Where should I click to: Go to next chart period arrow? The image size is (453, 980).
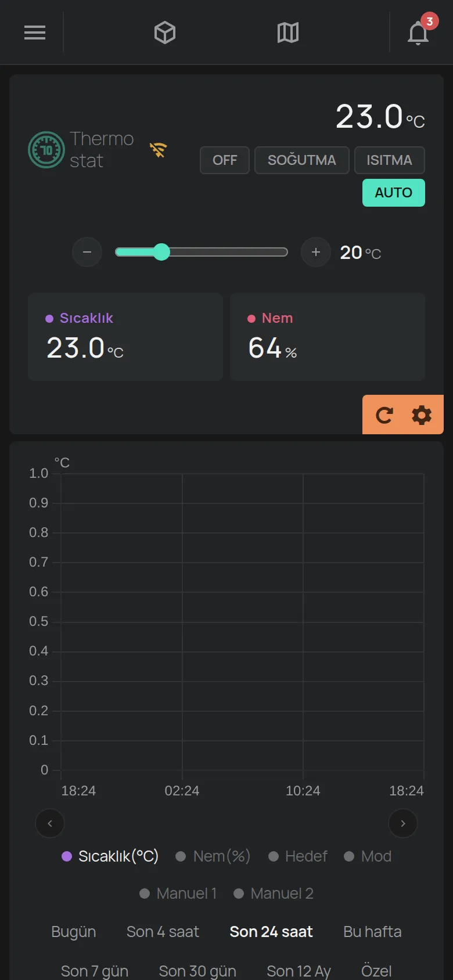point(403,823)
